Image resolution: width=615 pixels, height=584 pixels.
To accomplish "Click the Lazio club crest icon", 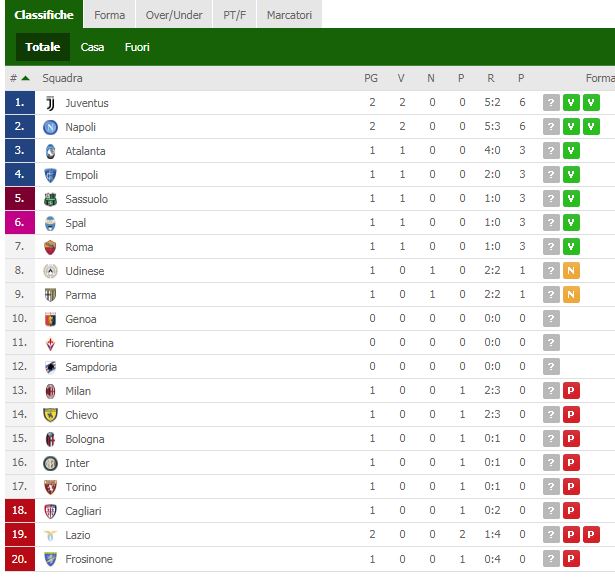I will point(50,535).
